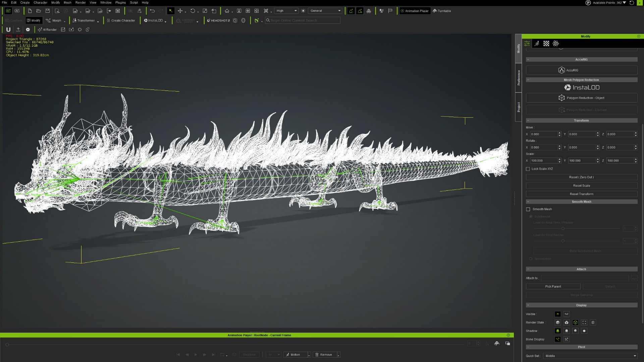
Task: Open the Character menu
Action: point(40,2)
